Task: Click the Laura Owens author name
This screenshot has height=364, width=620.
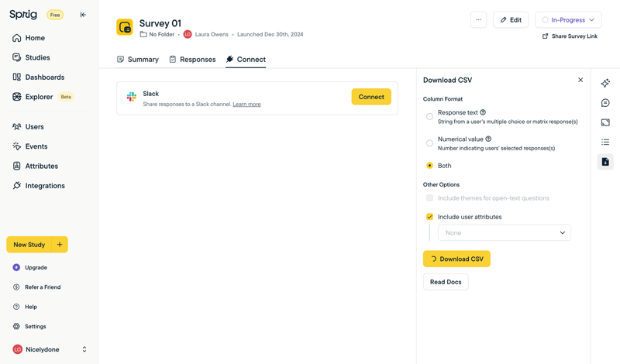Action: [x=212, y=34]
